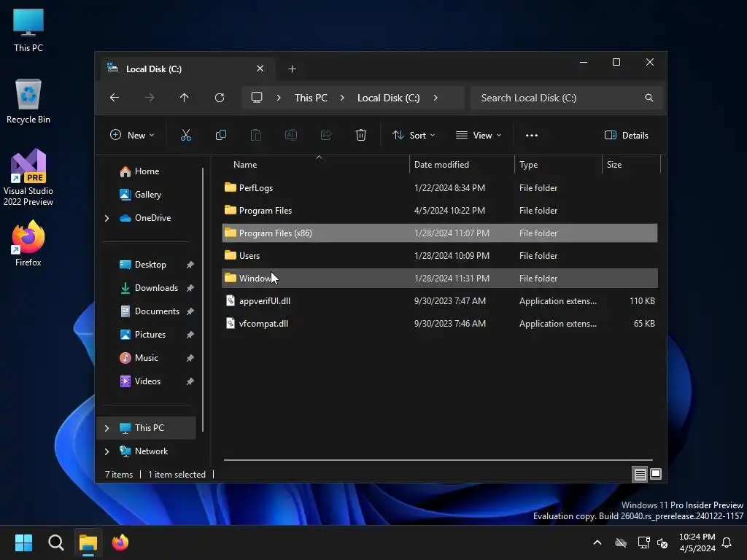
Task: Go back with the left arrow
Action: (x=115, y=98)
